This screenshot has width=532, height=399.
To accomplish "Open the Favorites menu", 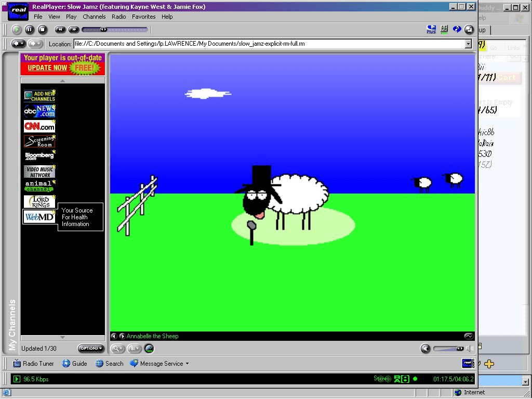I will tap(143, 17).
